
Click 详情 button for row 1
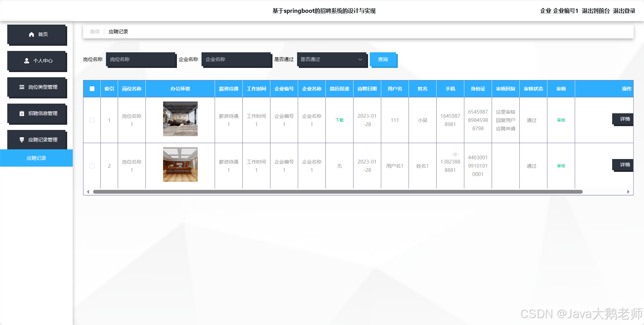[623, 119]
